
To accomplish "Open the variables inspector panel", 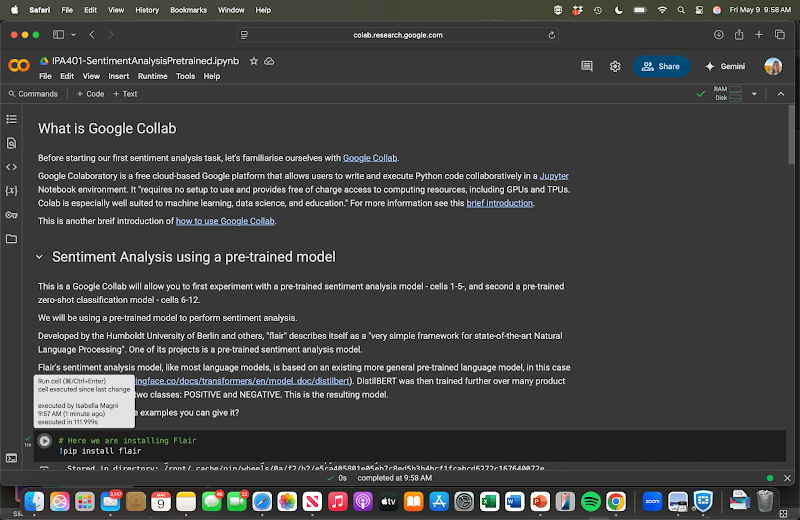I will point(11,191).
